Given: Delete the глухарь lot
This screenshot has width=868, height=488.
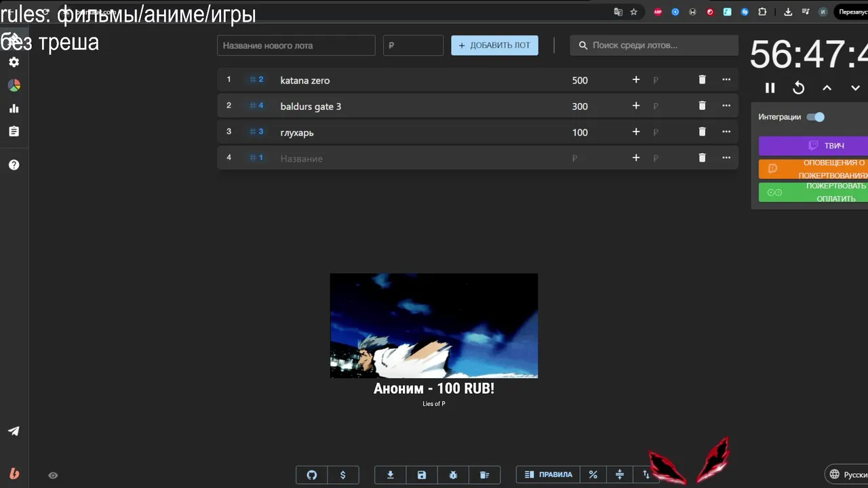Looking at the screenshot, I should pos(703,131).
